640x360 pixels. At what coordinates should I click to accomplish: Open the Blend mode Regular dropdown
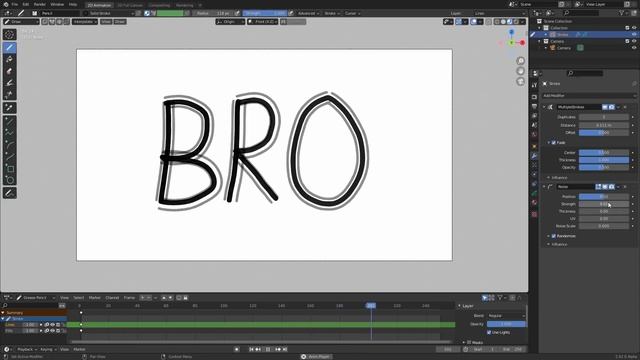click(x=506, y=316)
